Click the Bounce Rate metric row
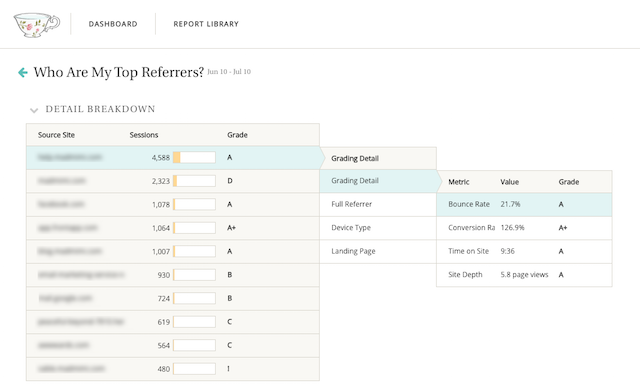Screen dimensions: 640x384 click(524, 204)
